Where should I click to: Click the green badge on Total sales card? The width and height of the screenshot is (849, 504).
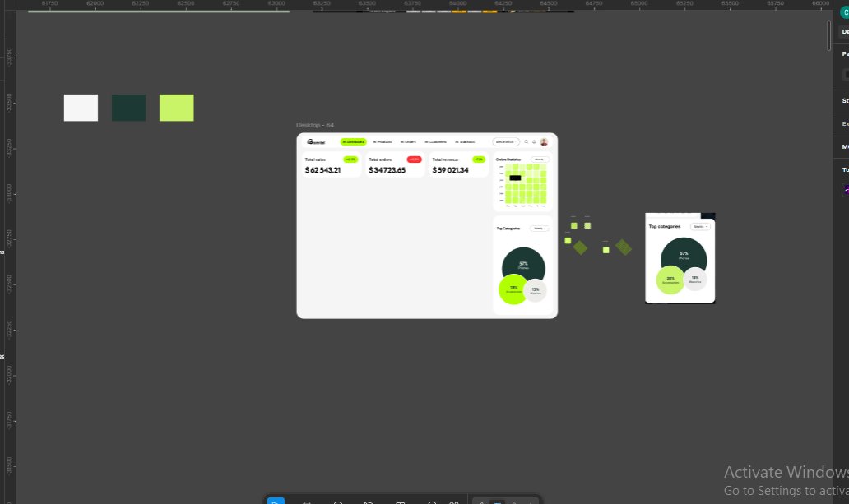pyautogui.click(x=350, y=160)
